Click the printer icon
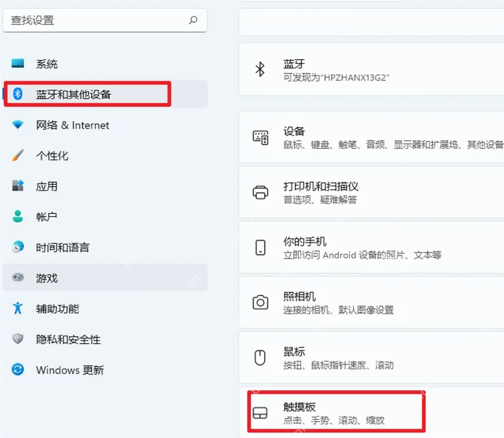 (260, 193)
